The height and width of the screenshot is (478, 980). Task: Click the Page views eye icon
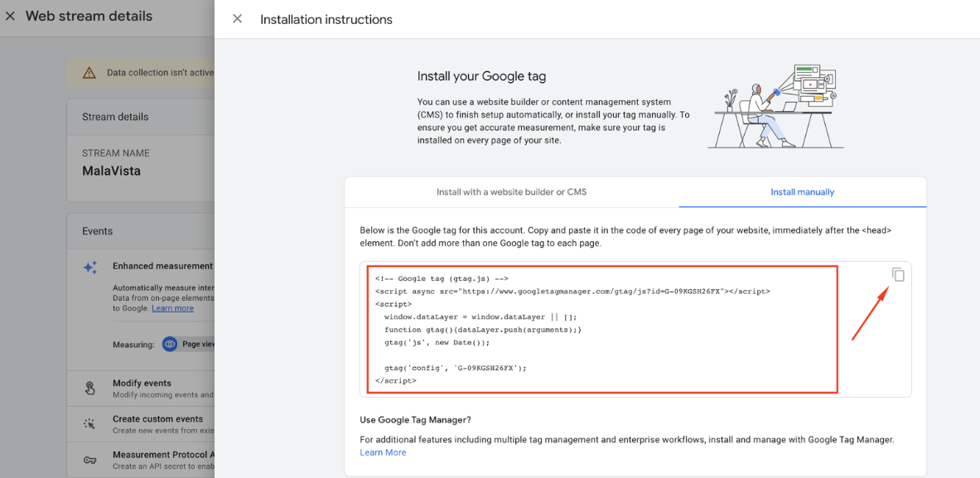pyautogui.click(x=170, y=344)
